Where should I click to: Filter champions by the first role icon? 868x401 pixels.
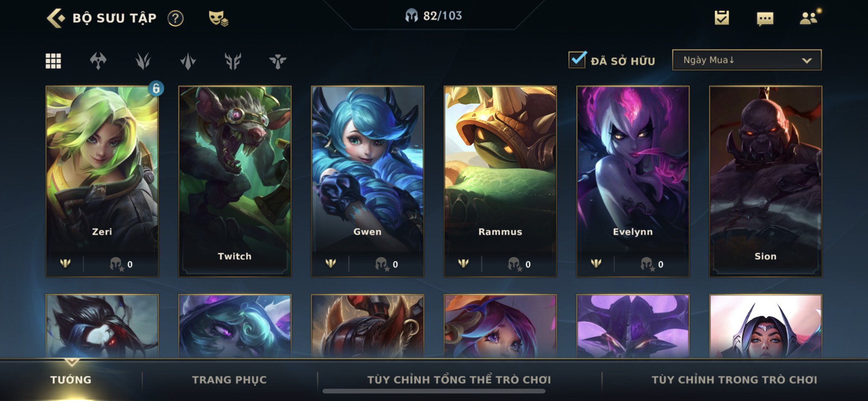point(98,61)
